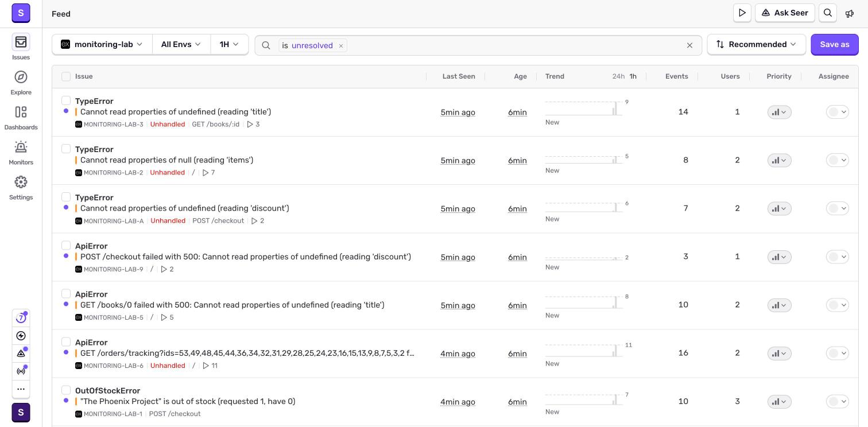Check the 'reading title' TypeError issue
This screenshot has height=427, width=868.
tap(66, 100)
